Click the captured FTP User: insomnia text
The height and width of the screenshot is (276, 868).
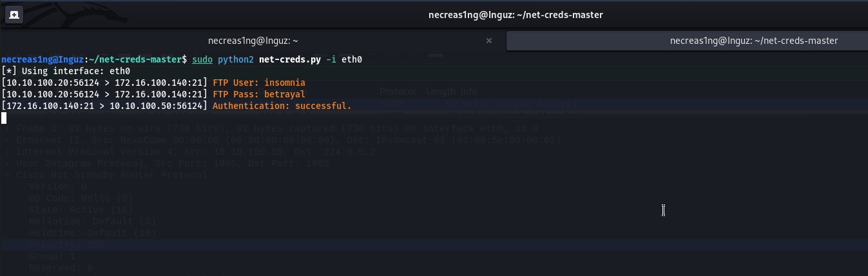point(258,83)
